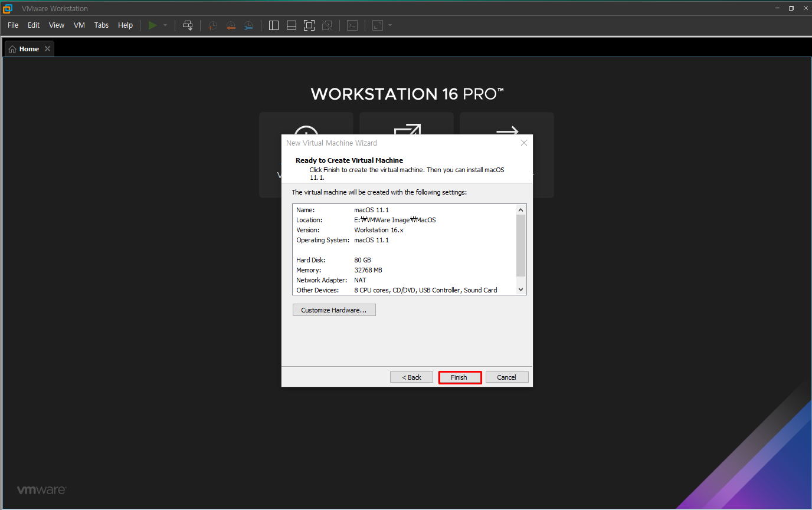This screenshot has height=510, width=812.
Task: Open the View menu
Action: pos(57,25)
